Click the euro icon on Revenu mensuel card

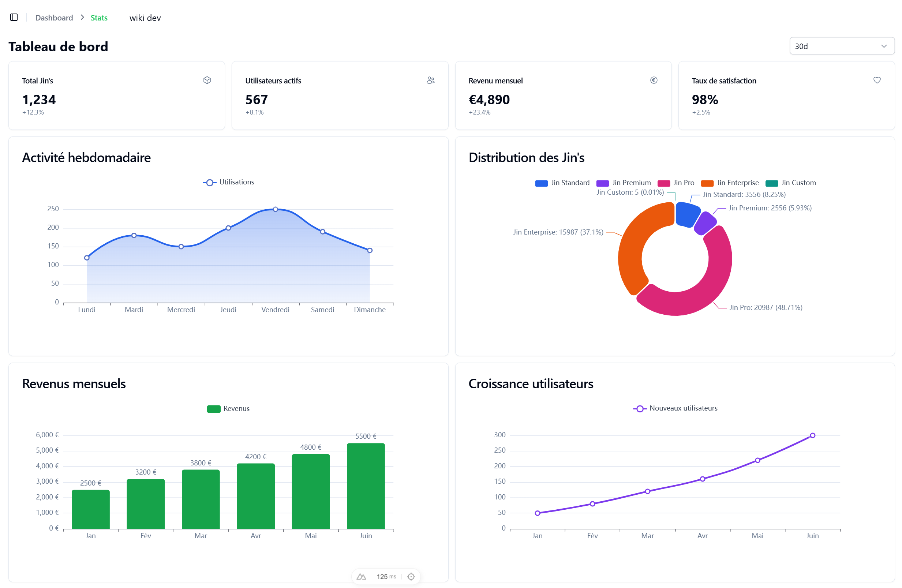click(654, 80)
